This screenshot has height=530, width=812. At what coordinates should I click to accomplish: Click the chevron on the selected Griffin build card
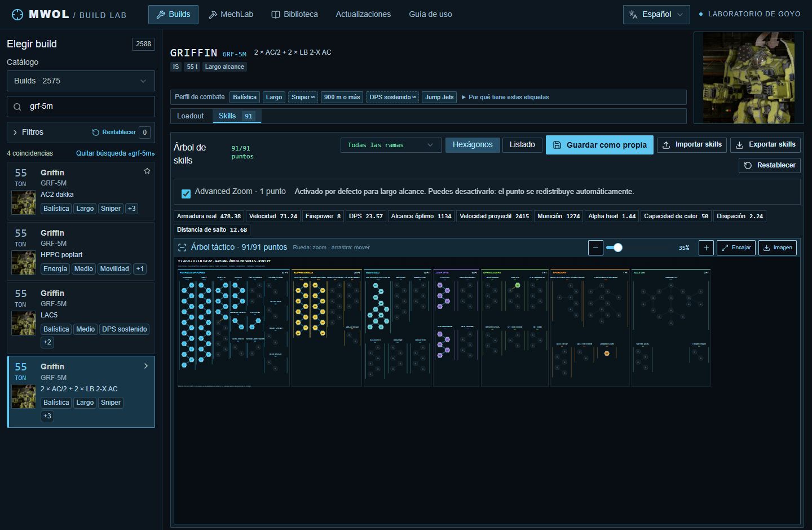146,366
